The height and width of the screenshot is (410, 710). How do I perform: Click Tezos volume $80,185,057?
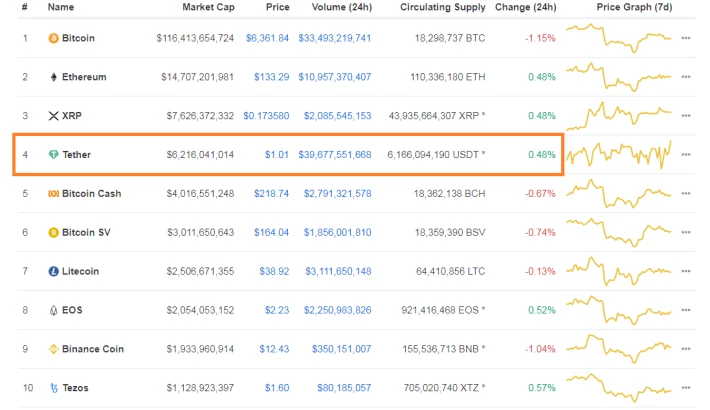(x=344, y=388)
